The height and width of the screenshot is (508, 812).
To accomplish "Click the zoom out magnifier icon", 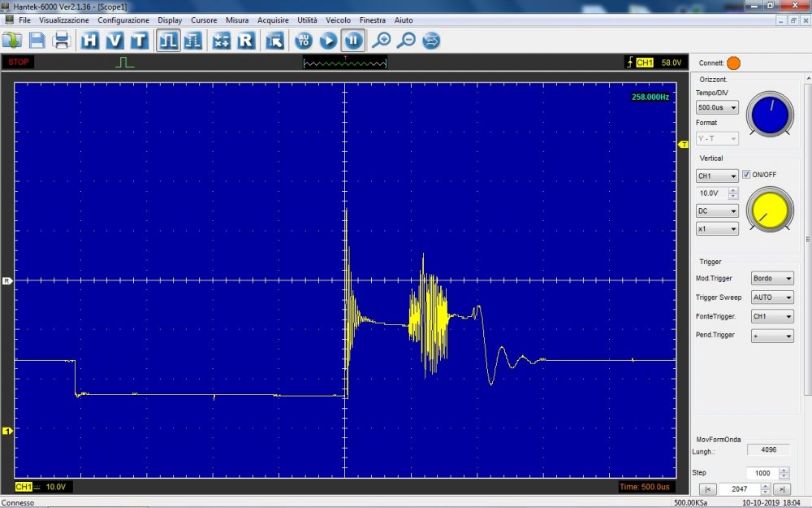I will 406,40.
